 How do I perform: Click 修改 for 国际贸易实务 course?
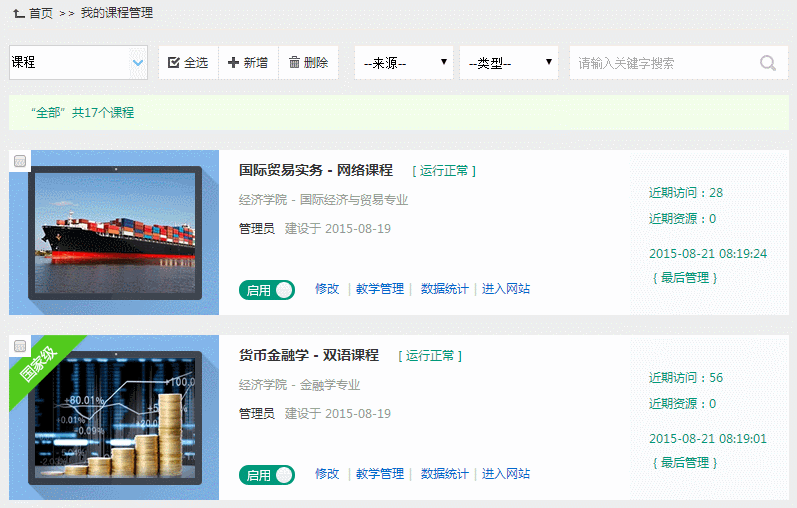point(327,289)
